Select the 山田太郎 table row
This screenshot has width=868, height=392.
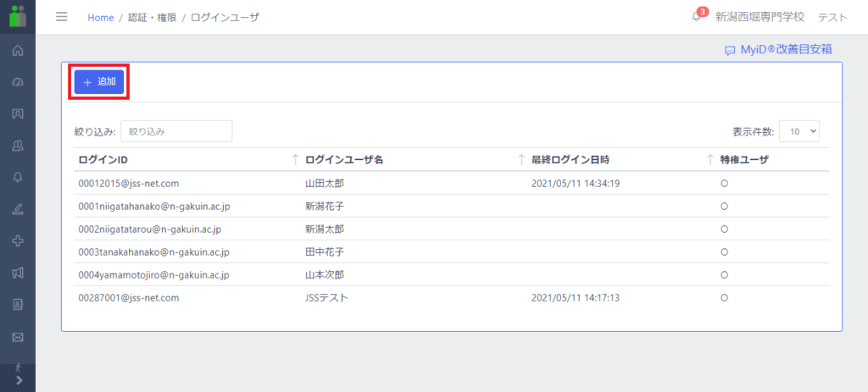tap(452, 183)
